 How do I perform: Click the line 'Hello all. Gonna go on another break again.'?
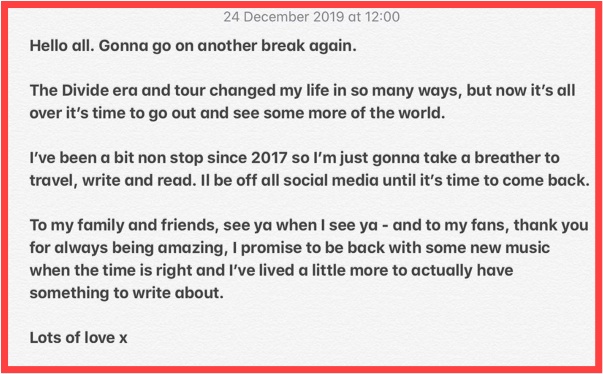pos(193,47)
